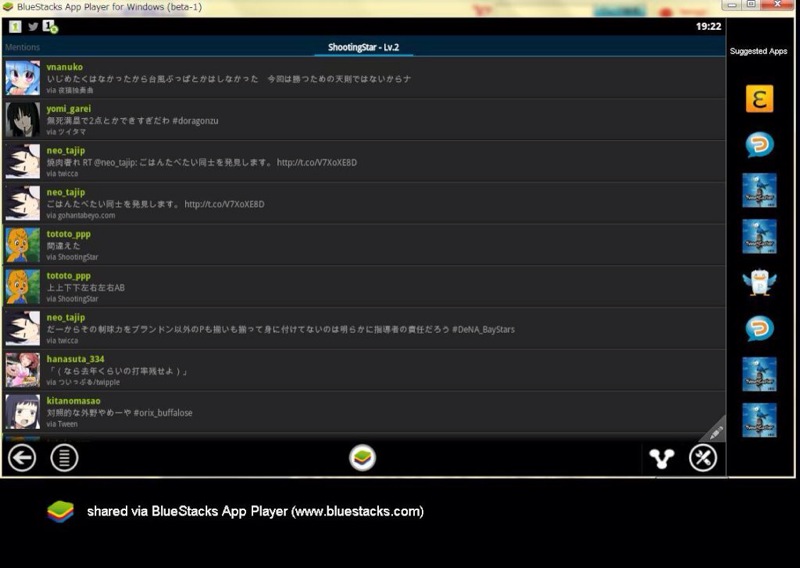Tap the pencil compose tweet corner icon
Screen dimensions: 800x568
click(715, 431)
